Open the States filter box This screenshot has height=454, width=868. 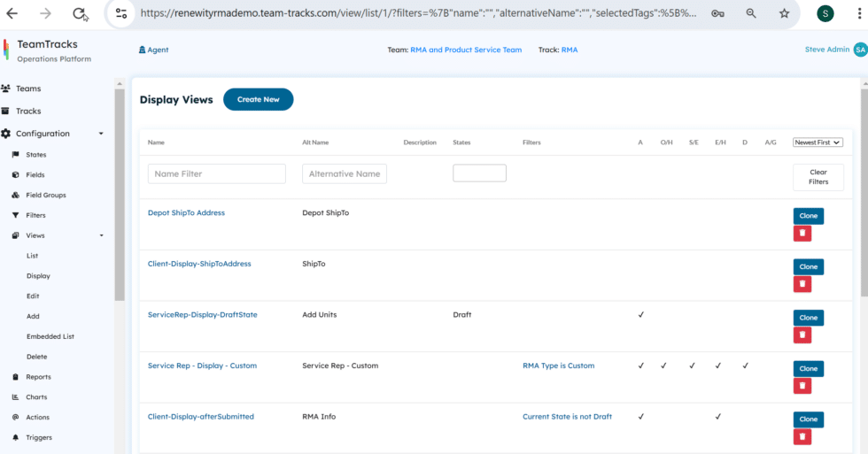[479, 173]
